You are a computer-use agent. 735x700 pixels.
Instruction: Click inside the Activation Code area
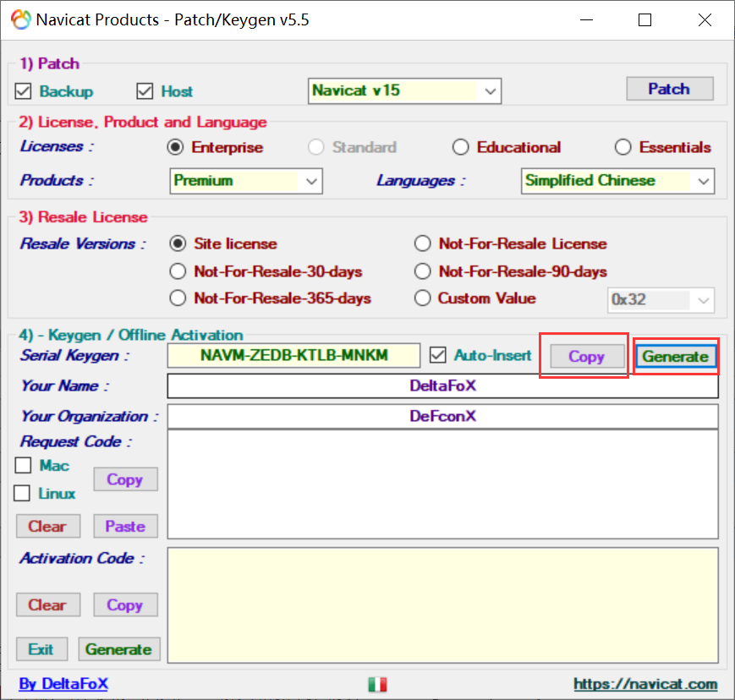click(442, 605)
